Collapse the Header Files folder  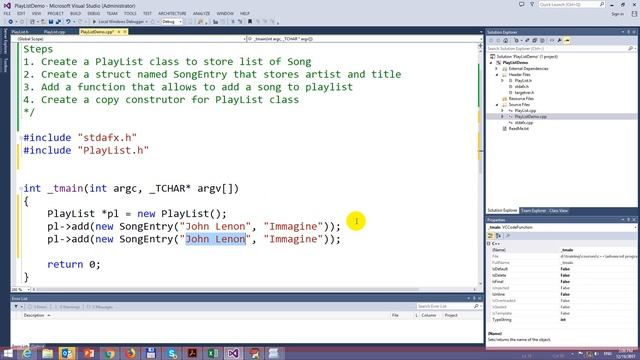pos(497,75)
